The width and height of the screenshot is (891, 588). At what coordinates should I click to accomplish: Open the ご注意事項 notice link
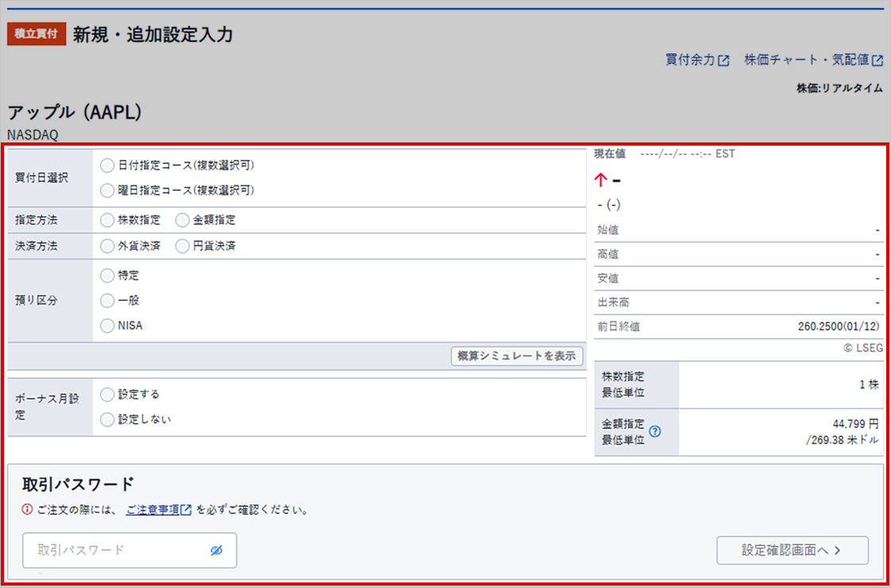[x=158, y=509]
